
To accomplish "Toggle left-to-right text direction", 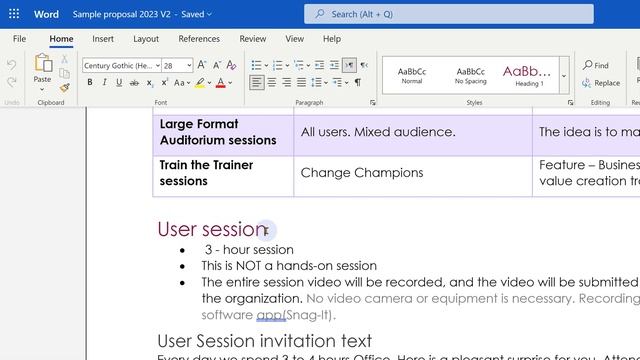I will pyautogui.click(x=349, y=65).
